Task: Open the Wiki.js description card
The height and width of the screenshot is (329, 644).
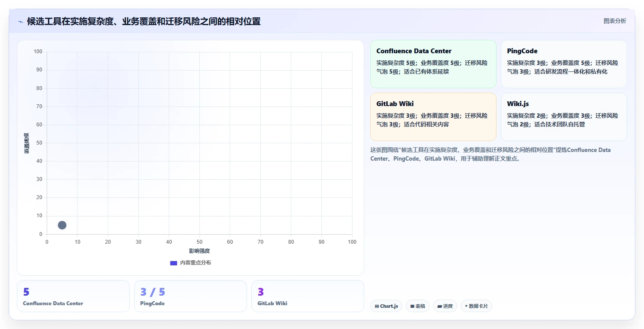Action: pyautogui.click(x=564, y=117)
